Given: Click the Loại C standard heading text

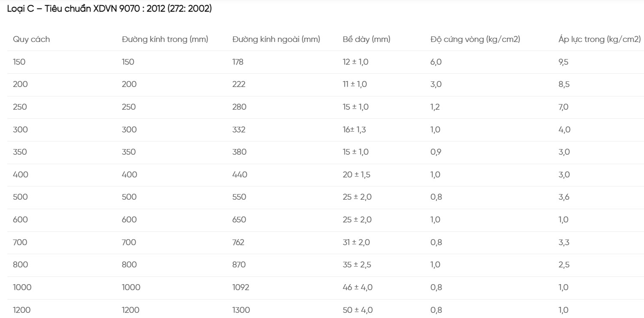Looking at the screenshot, I should tap(109, 9).
